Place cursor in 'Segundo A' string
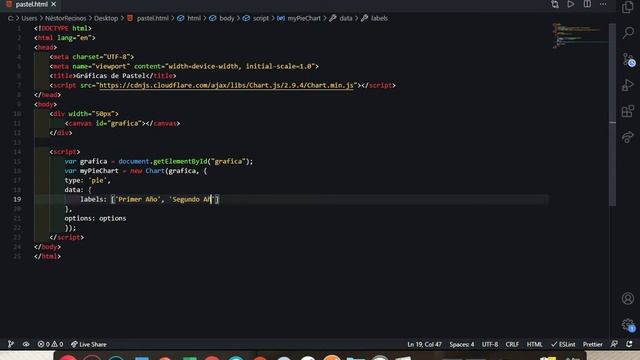 190,199
